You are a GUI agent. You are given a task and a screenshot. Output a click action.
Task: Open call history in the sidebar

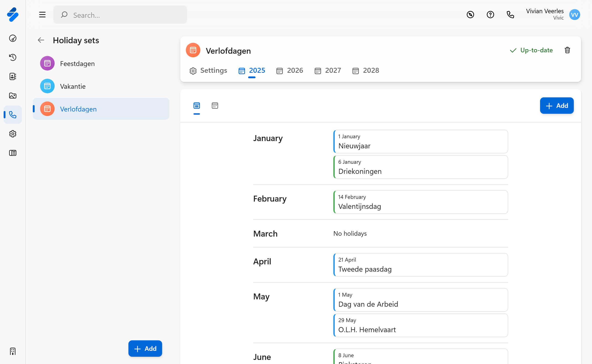13,57
